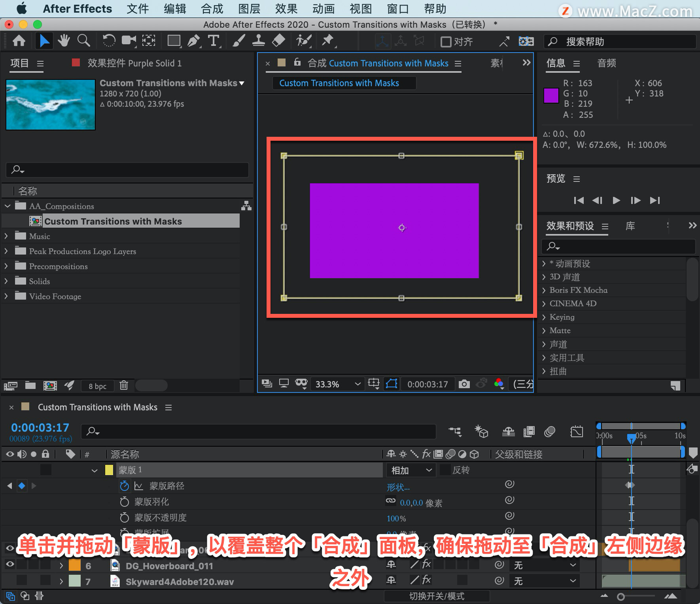Click the 8 bpc color depth button
Image resolution: width=700 pixels, height=604 pixels.
tap(97, 386)
